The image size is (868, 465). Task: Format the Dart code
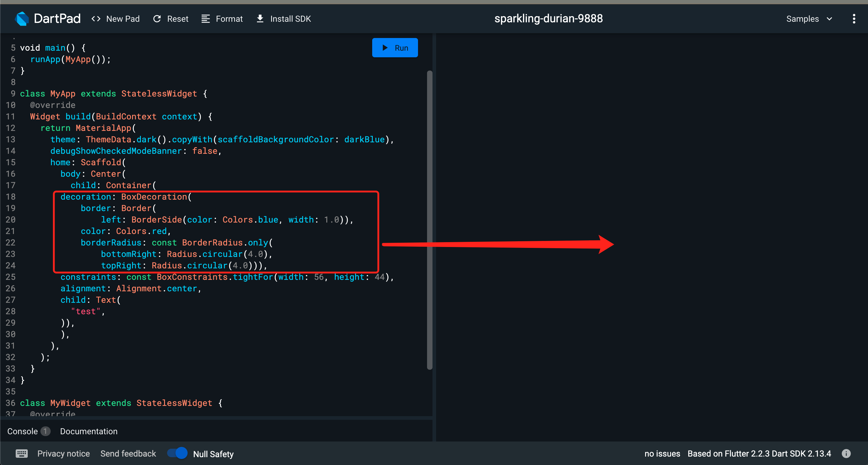[222, 19]
